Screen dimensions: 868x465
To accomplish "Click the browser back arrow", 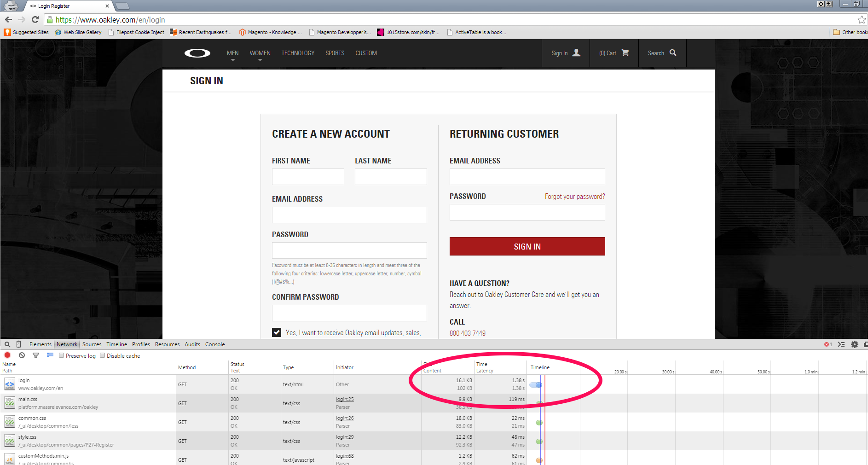I will (x=8, y=20).
